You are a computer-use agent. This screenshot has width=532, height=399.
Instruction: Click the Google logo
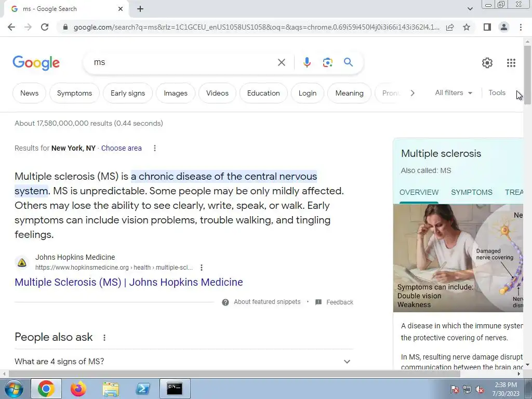(x=36, y=63)
